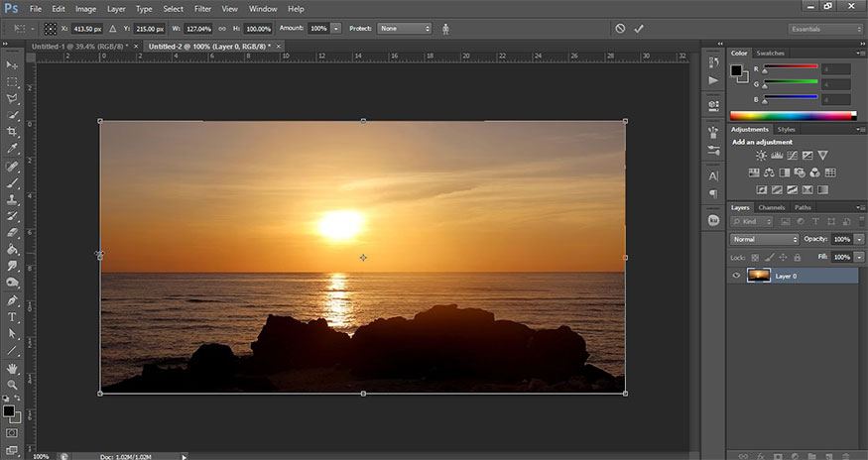
Task: Open the Filter menu
Action: (x=202, y=9)
